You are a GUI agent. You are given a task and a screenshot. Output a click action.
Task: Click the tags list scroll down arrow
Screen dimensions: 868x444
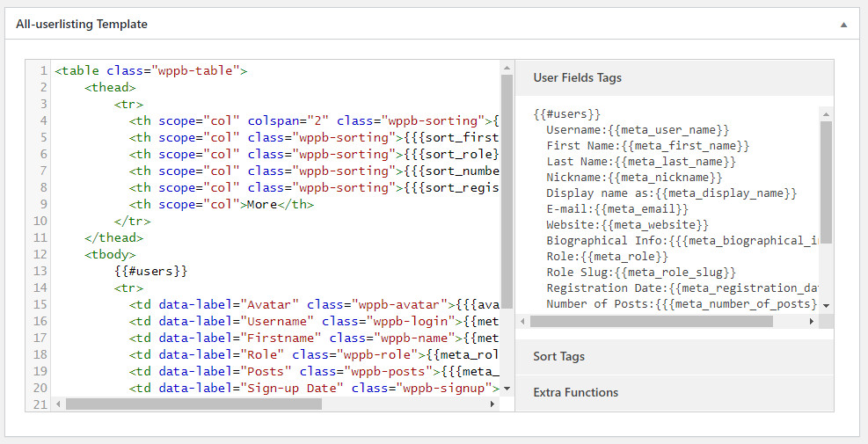click(826, 305)
